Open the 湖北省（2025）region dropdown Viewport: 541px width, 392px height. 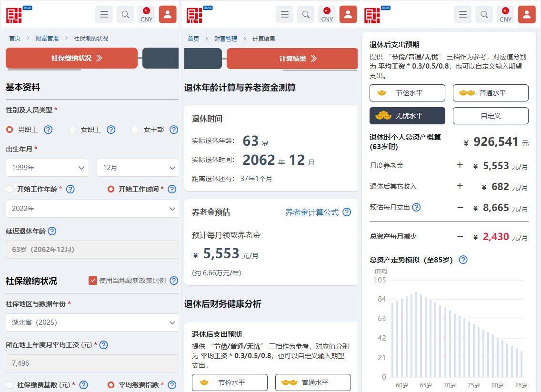point(92,322)
